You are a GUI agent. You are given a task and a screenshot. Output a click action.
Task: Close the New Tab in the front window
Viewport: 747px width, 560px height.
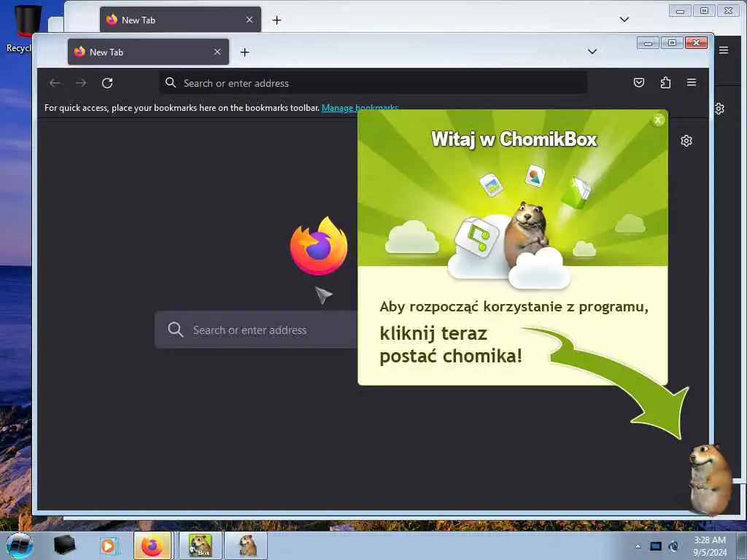tap(217, 52)
